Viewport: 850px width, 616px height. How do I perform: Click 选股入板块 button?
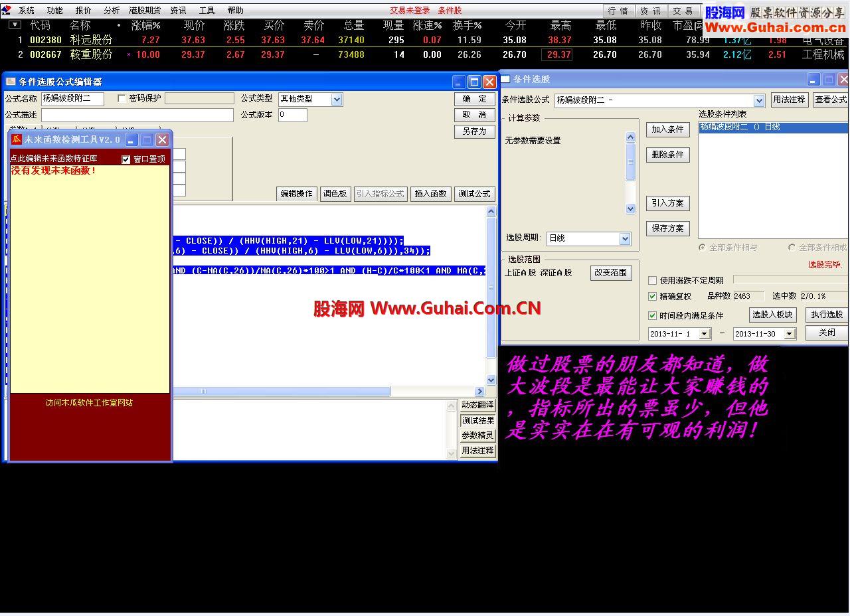tap(773, 315)
